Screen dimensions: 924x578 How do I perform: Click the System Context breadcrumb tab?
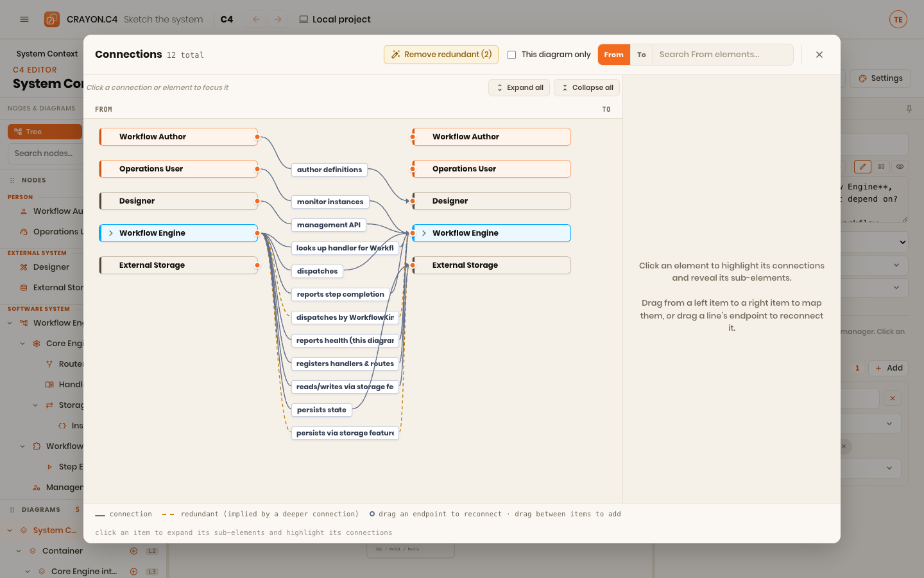tap(47, 54)
